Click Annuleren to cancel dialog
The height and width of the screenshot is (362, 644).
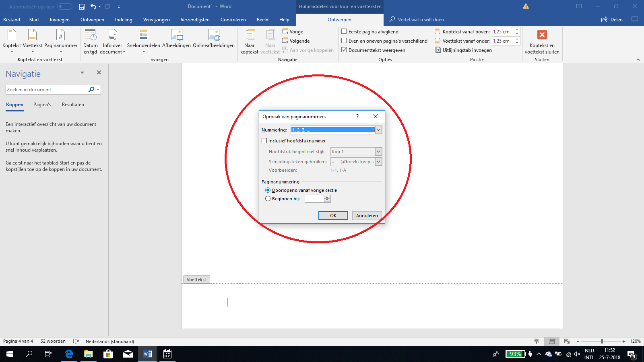click(x=367, y=216)
